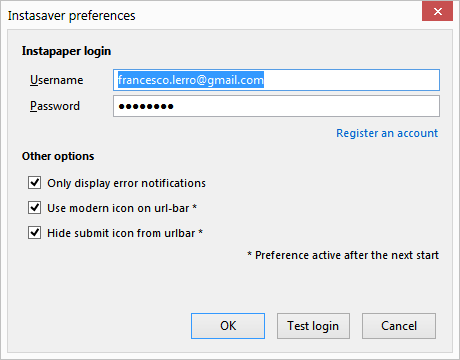Click the Other options heading
The image size is (460, 360).
58,156
